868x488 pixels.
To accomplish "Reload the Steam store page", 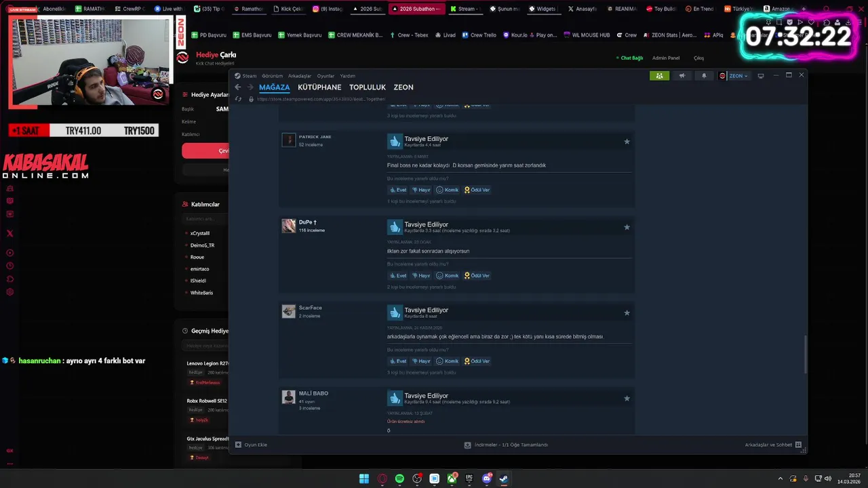I will [238, 99].
